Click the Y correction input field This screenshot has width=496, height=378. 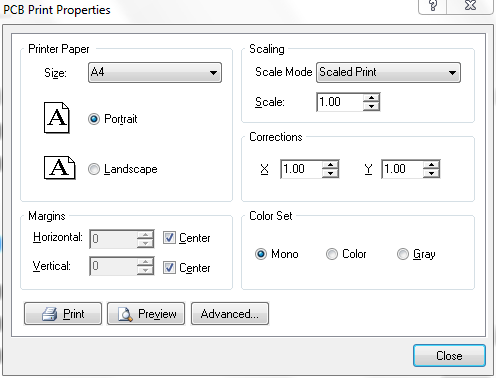point(402,169)
